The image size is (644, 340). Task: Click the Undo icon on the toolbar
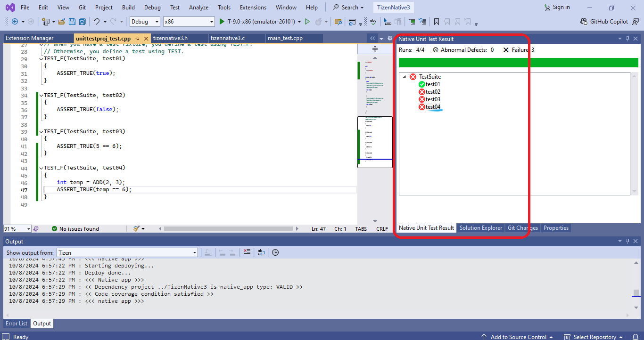point(98,21)
